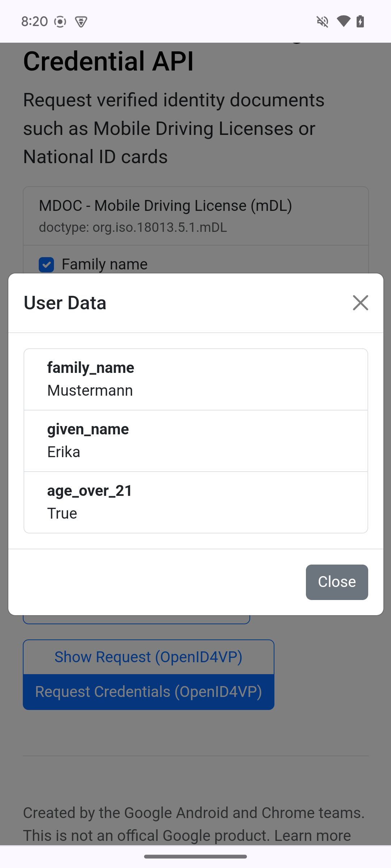This screenshot has height=868, width=391.
Task: Tap the screen recording indicator icon
Action: (60, 21)
